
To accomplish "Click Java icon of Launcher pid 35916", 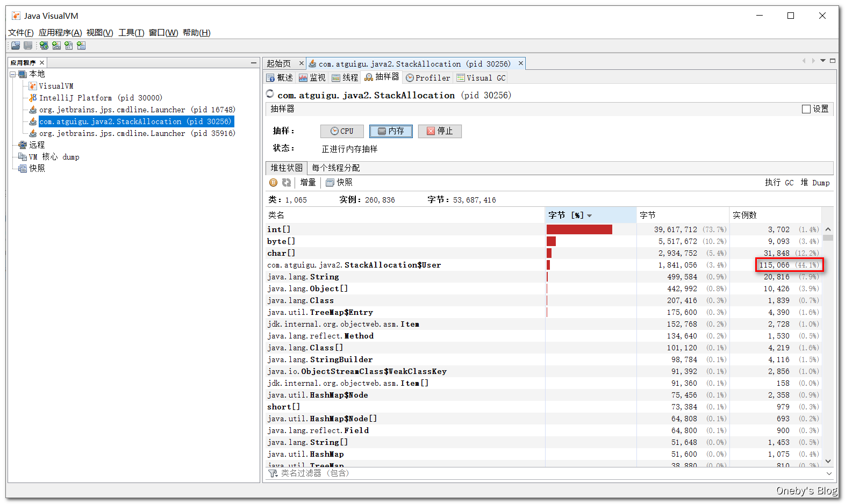I will point(33,133).
